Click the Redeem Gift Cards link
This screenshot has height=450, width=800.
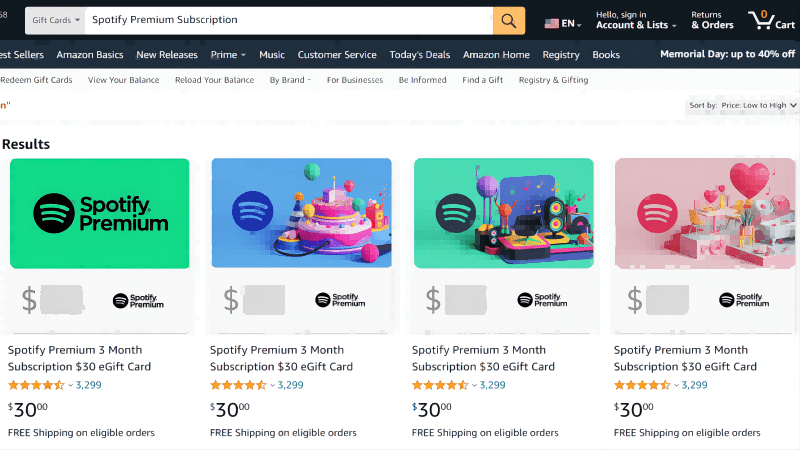click(x=37, y=80)
